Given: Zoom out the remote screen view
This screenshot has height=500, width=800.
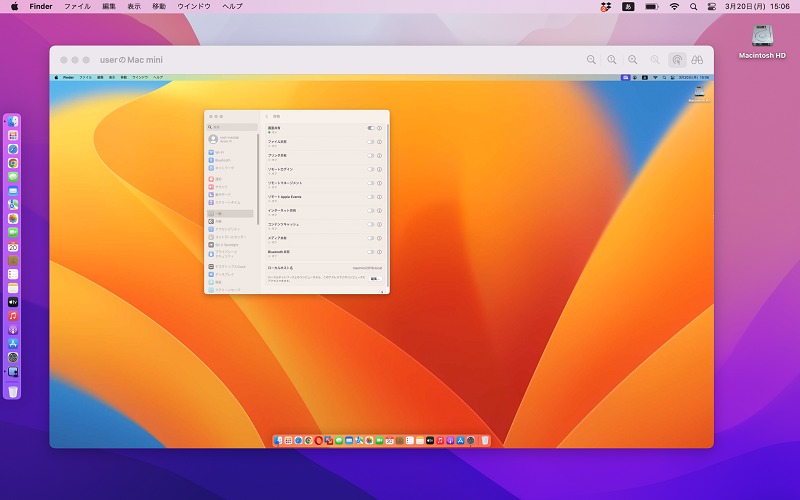Looking at the screenshot, I should [591, 60].
